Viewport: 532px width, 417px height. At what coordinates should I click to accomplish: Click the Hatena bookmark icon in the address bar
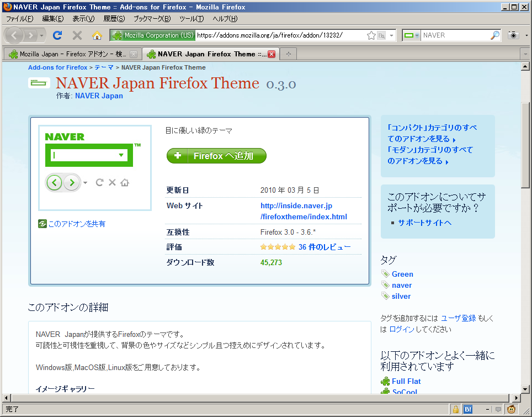[x=382, y=35]
